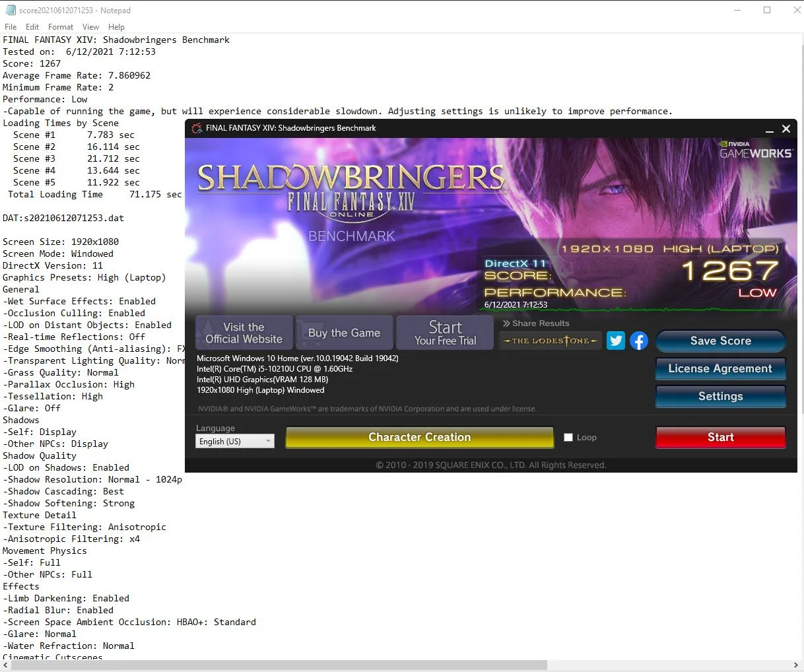The image size is (804, 672).
Task: Open benchmark Settings button
Action: (x=721, y=396)
